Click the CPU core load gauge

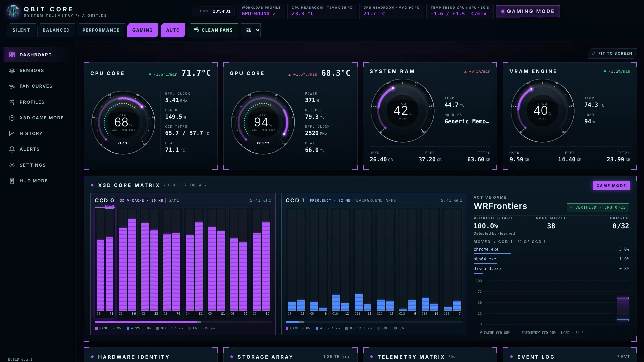pyautogui.click(x=123, y=122)
